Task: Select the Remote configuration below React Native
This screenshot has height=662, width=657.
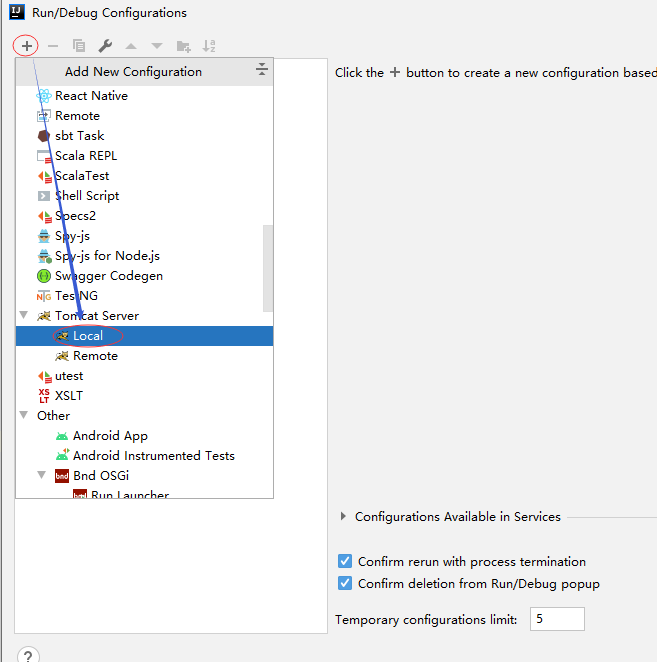Action: tap(144, 116)
